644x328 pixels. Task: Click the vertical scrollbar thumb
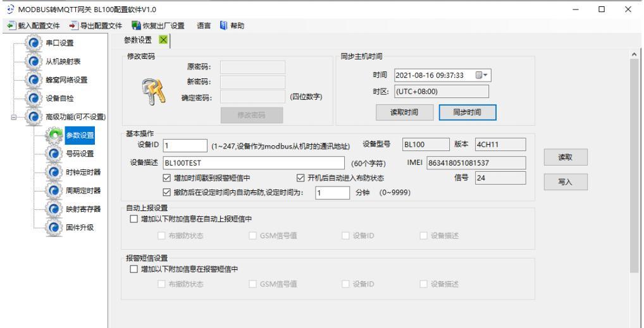(634, 166)
